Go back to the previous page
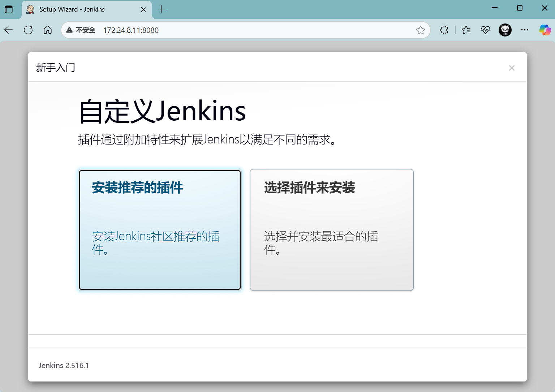 click(9, 30)
